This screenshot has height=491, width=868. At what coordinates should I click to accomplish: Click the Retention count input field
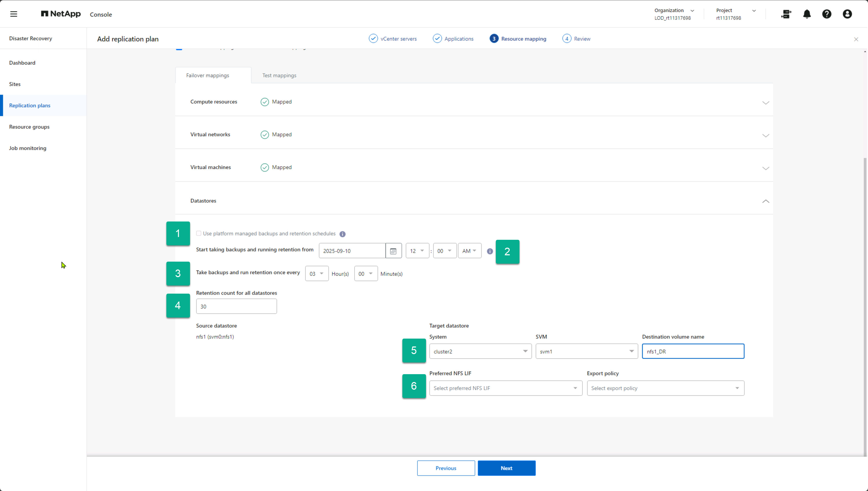point(236,306)
